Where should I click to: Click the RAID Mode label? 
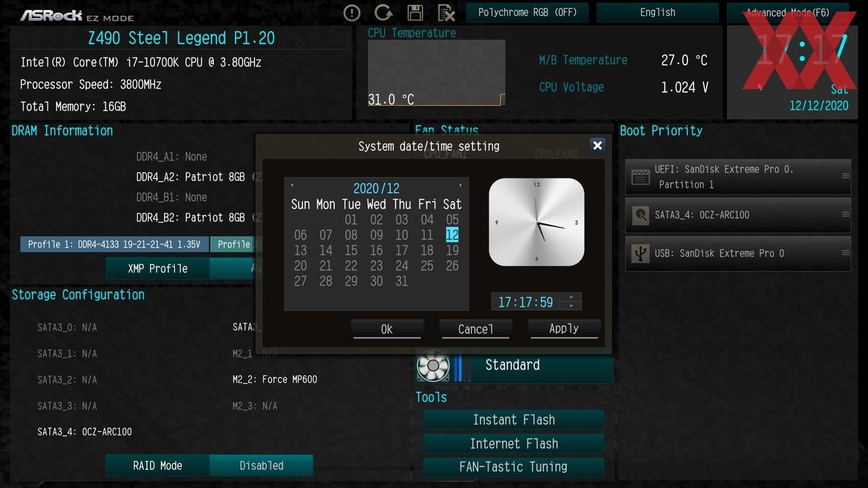pyautogui.click(x=158, y=466)
